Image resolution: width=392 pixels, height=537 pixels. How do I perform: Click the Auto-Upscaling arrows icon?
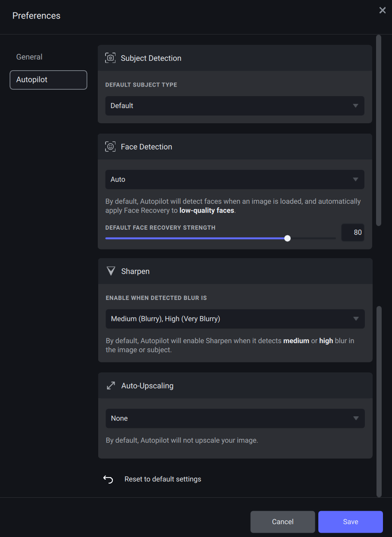point(111,386)
